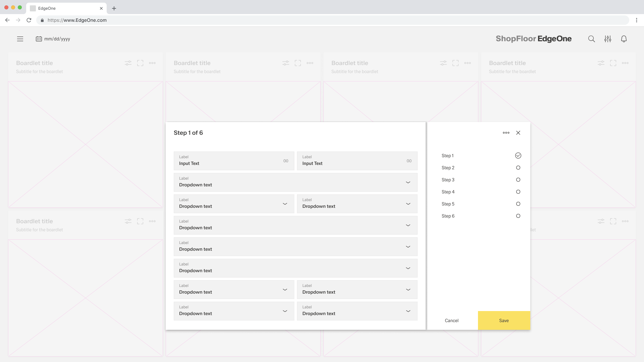Cancel the step dialog
Viewport: 644px width, 362px height.
[x=451, y=320]
